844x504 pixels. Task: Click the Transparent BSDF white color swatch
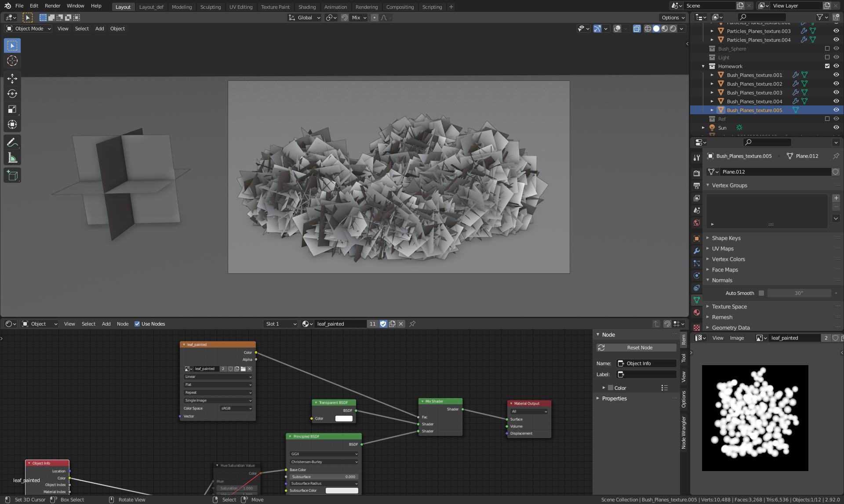(x=344, y=418)
